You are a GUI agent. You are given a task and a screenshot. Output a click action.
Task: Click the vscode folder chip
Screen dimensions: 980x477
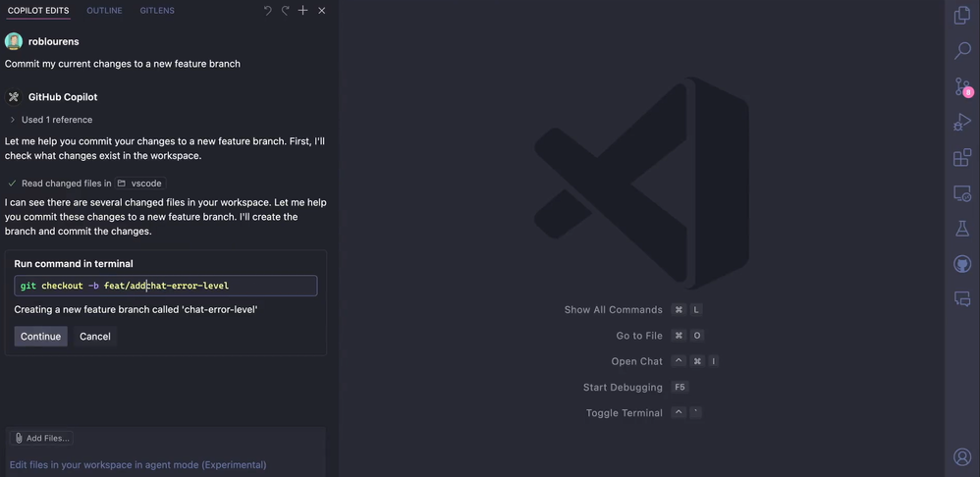click(x=140, y=184)
